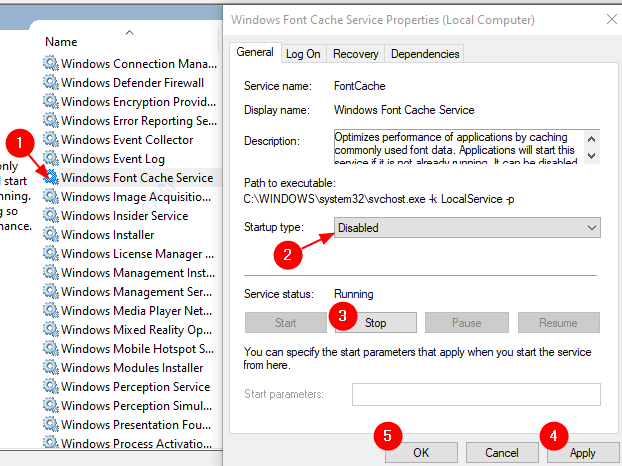This screenshot has height=466, width=622.
Task: Click gear icon beside Windows Image Acquisition
Action: (51, 197)
